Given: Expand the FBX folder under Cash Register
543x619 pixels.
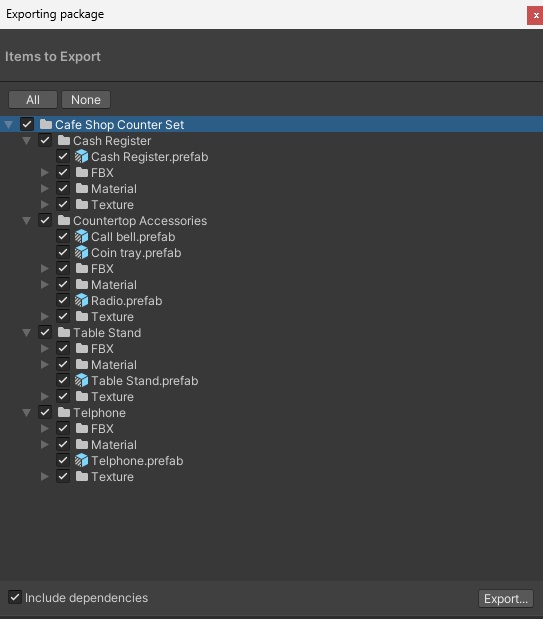Looking at the screenshot, I should pos(45,173).
